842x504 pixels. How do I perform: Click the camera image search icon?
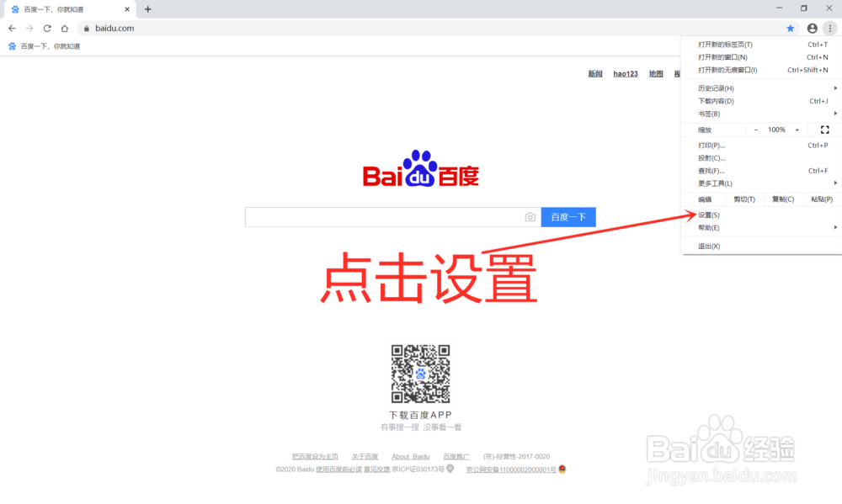tap(530, 217)
